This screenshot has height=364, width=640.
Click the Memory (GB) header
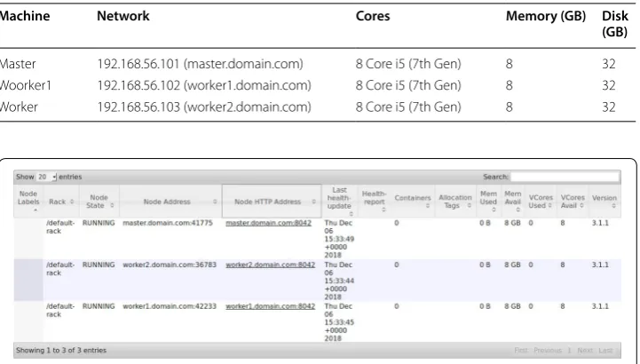pyautogui.click(x=546, y=16)
